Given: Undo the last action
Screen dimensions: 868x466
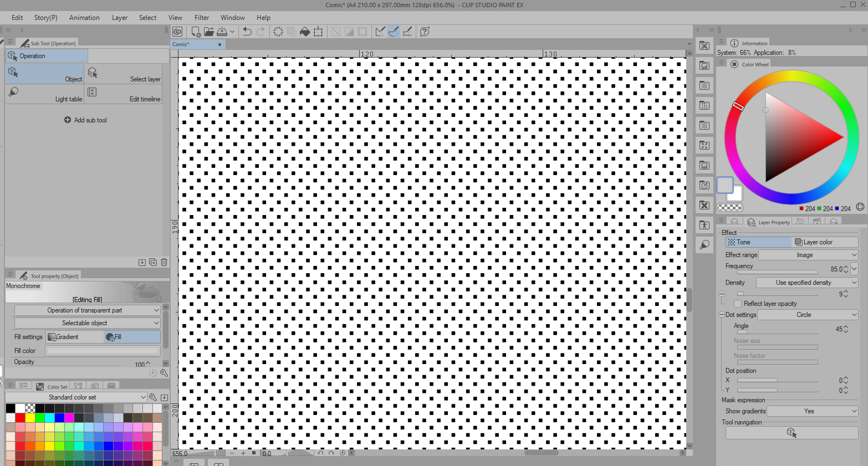Looking at the screenshot, I should [247, 32].
